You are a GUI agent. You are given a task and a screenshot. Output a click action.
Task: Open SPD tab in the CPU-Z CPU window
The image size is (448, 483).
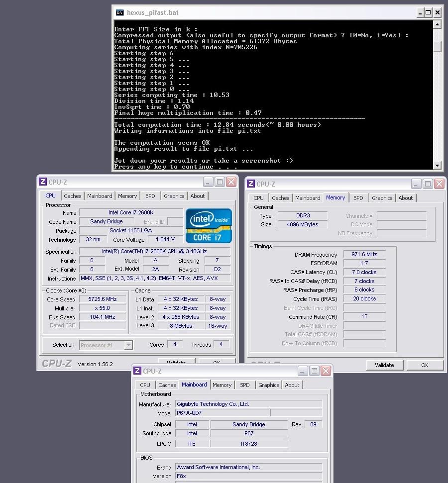(150, 196)
